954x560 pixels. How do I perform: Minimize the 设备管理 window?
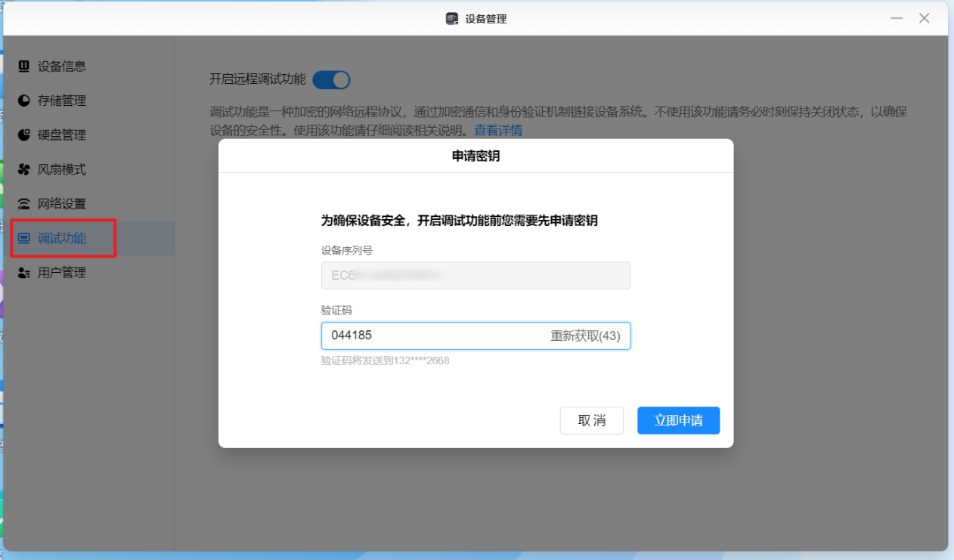tap(897, 18)
